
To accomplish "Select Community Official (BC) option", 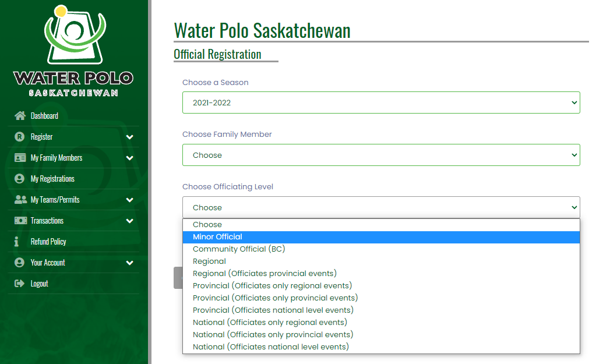I will click(239, 249).
